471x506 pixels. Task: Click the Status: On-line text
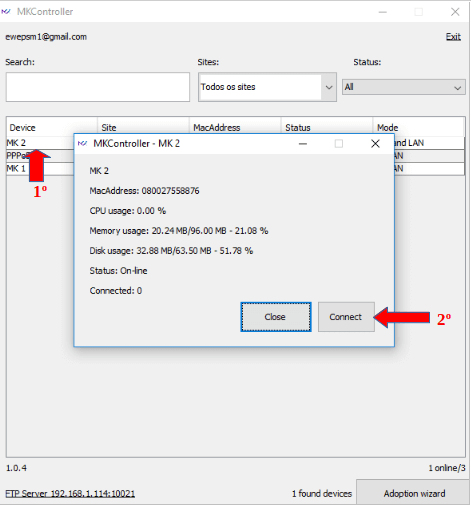point(118,271)
